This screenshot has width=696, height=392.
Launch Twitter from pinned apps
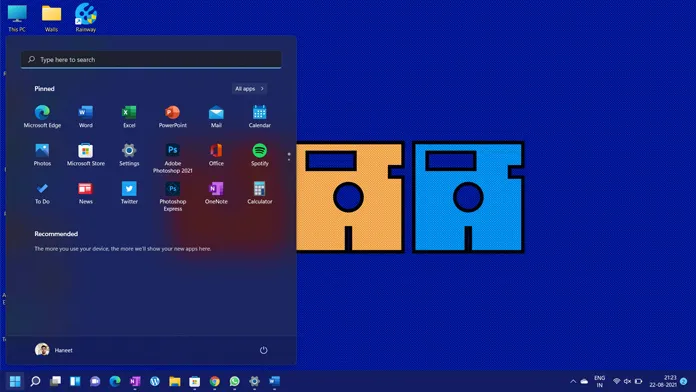(129, 193)
